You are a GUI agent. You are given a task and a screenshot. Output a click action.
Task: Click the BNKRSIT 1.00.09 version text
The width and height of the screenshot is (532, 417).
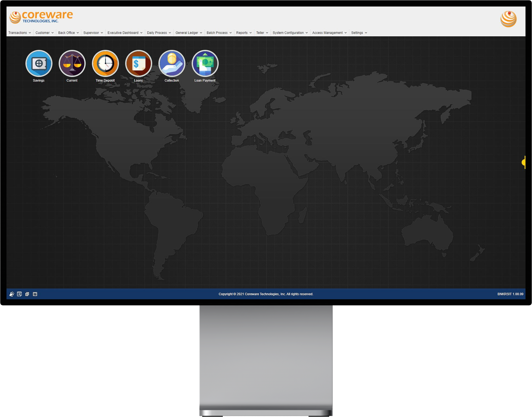point(510,294)
